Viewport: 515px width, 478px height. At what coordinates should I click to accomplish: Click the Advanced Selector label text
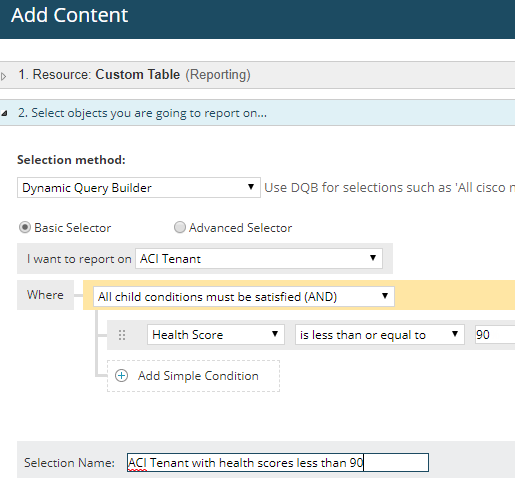click(x=241, y=228)
